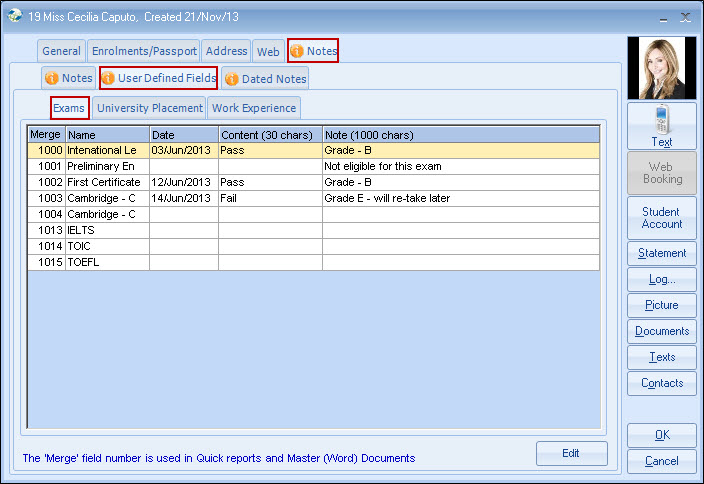The height and width of the screenshot is (484, 704).
Task: Click the app globe icon in title bar
Action: (x=14, y=17)
